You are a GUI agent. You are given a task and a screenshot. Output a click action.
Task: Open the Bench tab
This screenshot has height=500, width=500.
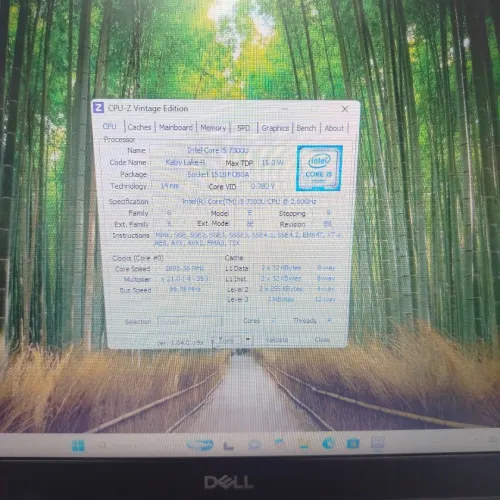[306, 128]
